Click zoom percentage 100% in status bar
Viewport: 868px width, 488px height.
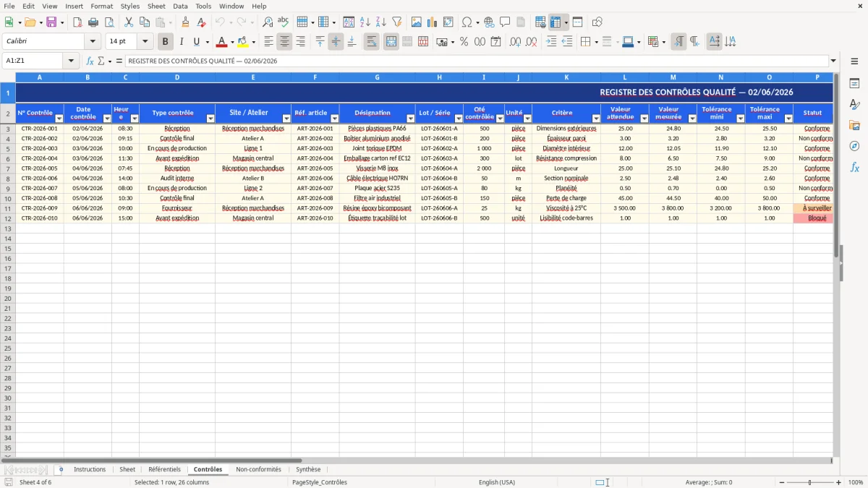click(x=855, y=482)
